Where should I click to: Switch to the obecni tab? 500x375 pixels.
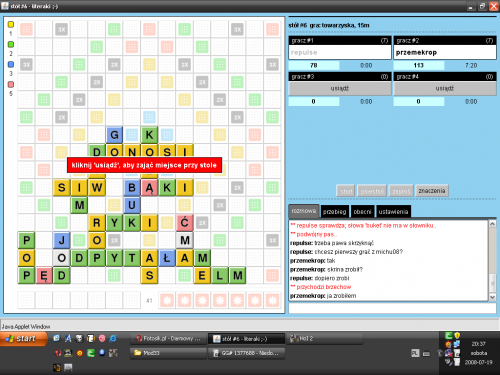pyautogui.click(x=362, y=212)
